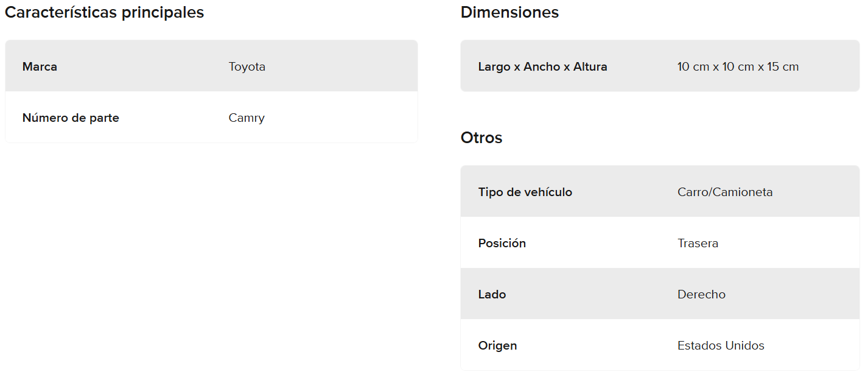868x380 pixels.
Task: Click the Dimensiones section heading
Action: (509, 12)
